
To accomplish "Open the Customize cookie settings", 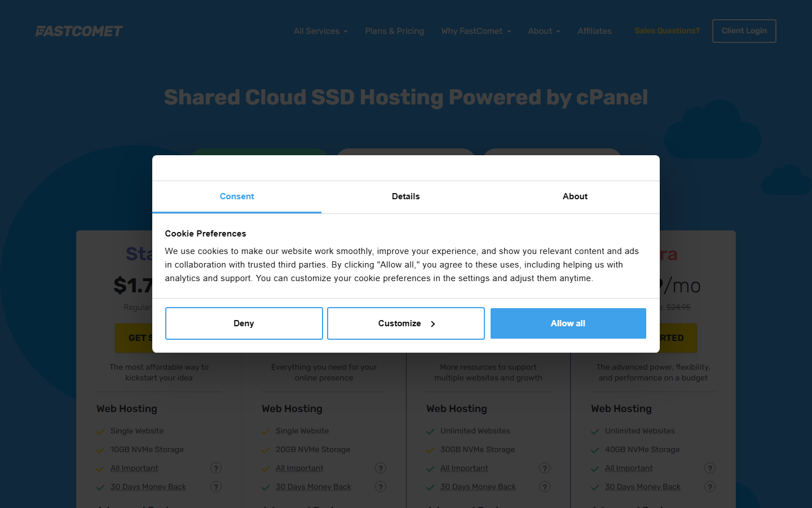I will tap(406, 323).
